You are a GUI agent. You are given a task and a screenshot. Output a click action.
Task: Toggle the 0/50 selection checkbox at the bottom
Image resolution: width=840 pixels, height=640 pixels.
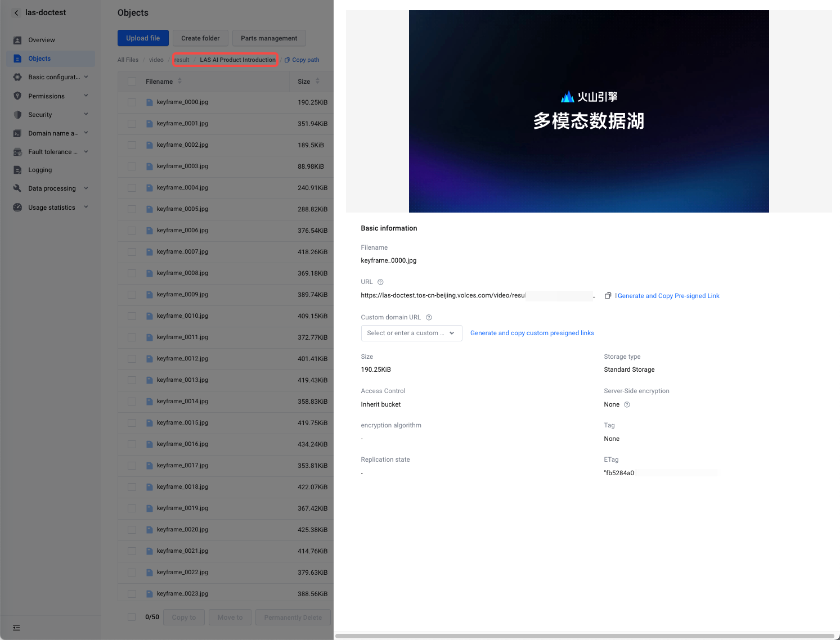click(x=132, y=617)
